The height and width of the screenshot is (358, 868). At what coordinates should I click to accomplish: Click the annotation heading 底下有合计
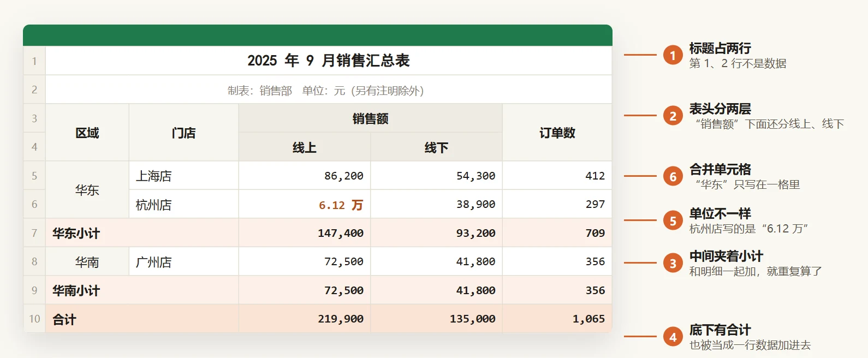point(720,330)
